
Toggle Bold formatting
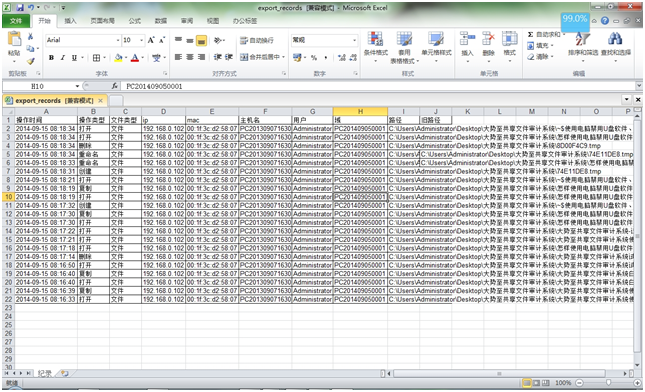[x=51, y=58]
